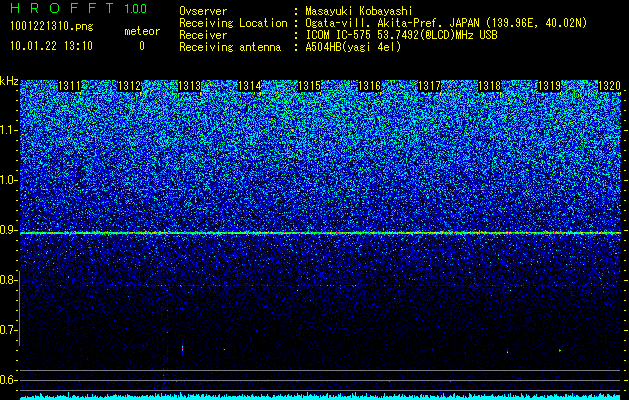The width and height of the screenshot is (629, 400).
Task: Click the 1315 time marker
Action: (x=310, y=86)
